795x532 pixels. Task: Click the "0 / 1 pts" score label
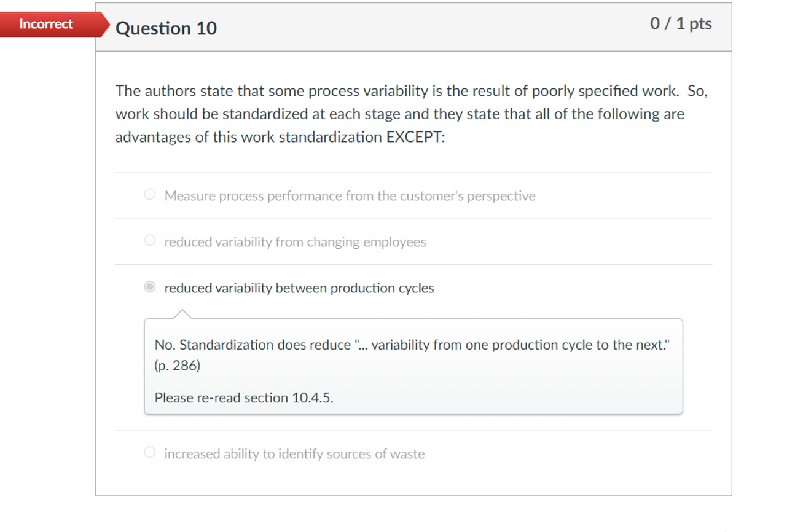point(681,23)
